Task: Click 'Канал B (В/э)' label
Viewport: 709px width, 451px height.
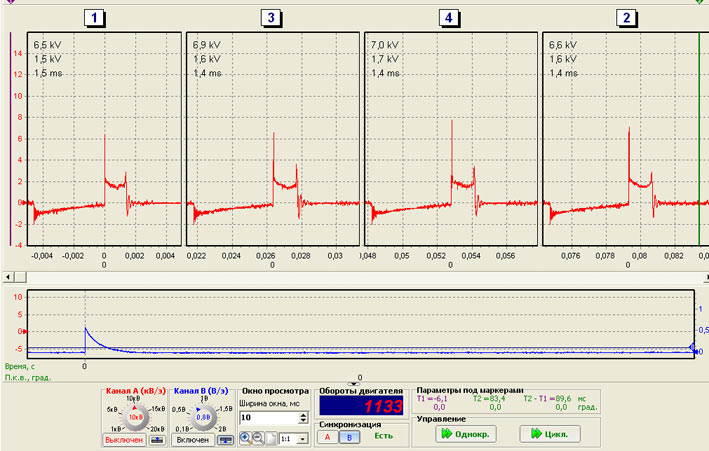Action: click(x=201, y=391)
